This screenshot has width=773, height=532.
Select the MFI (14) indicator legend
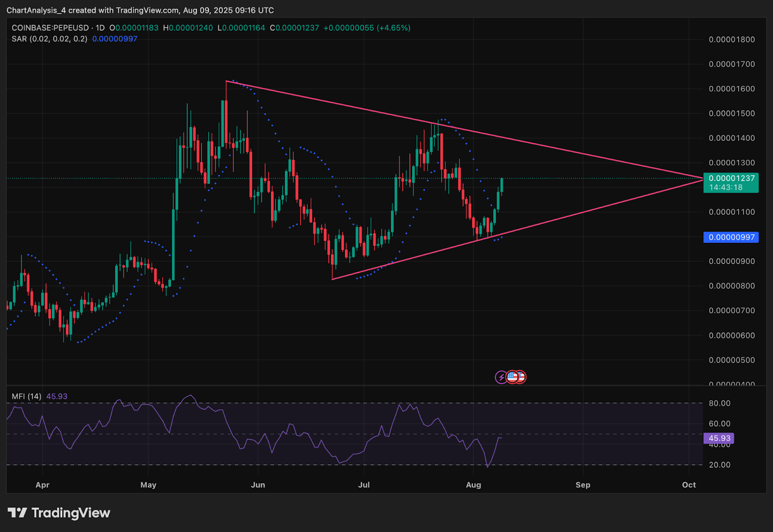point(27,396)
